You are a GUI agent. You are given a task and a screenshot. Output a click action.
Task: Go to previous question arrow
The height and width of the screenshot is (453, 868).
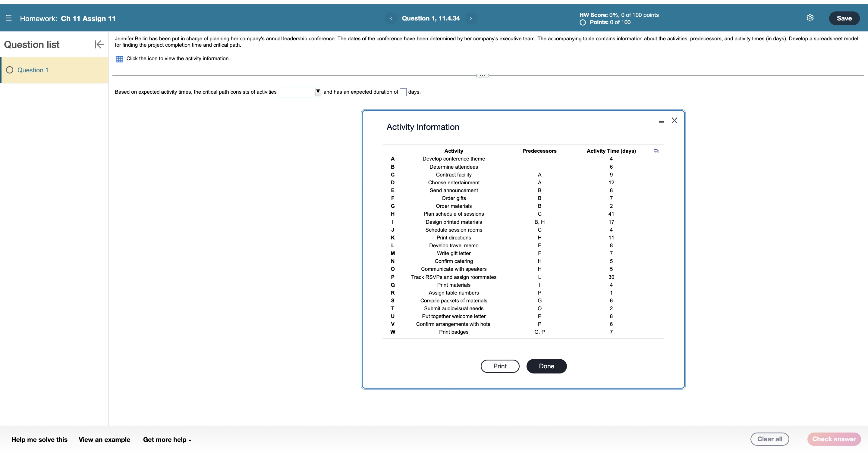click(x=391, y=18)
